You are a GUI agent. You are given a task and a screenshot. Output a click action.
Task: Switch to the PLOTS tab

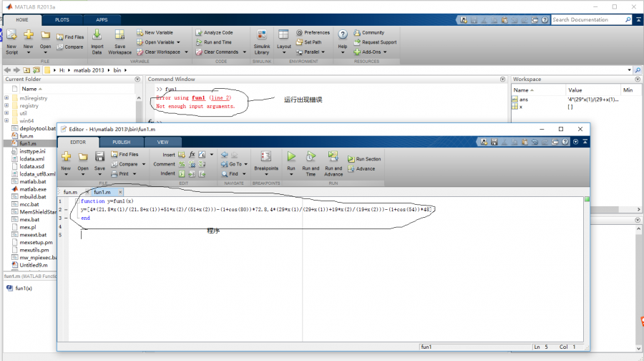[x=62, y=20]
